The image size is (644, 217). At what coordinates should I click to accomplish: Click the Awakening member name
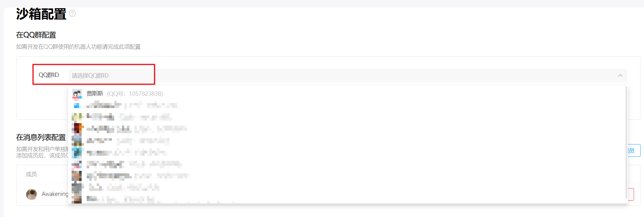tap(55, 194)
